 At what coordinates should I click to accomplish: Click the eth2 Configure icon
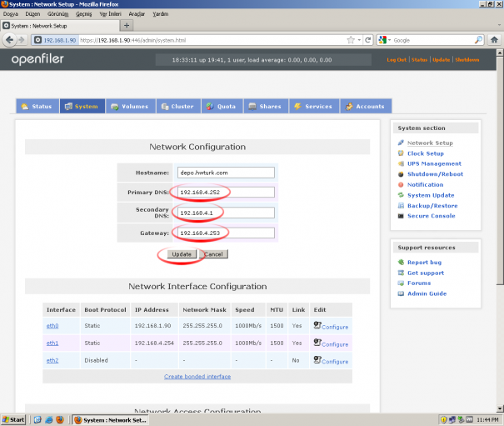317,360
